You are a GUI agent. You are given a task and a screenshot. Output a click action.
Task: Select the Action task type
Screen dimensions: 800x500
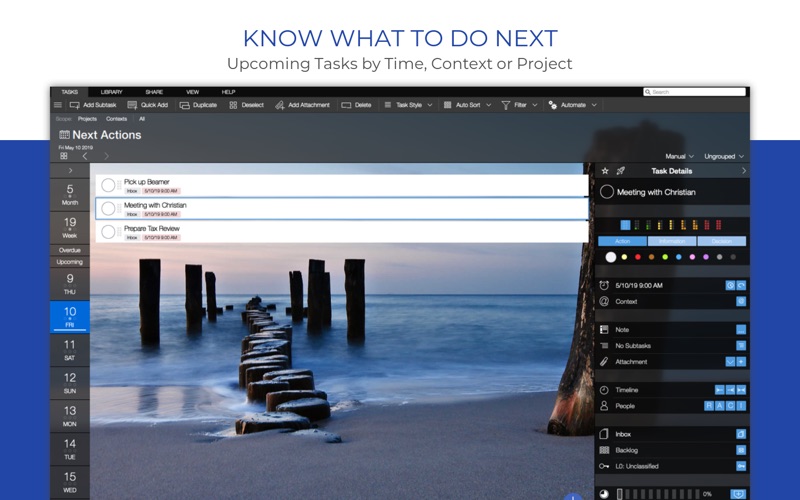622,241
